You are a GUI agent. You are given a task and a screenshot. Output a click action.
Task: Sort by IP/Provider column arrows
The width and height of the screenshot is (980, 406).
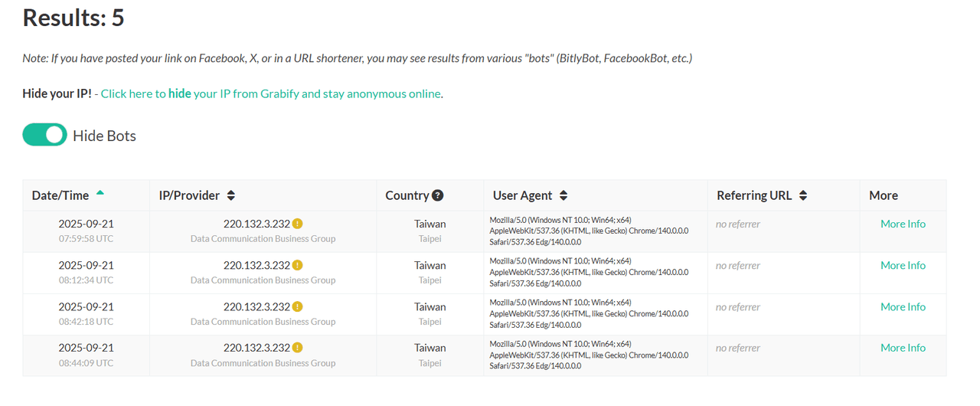click(x=231, y=195)
